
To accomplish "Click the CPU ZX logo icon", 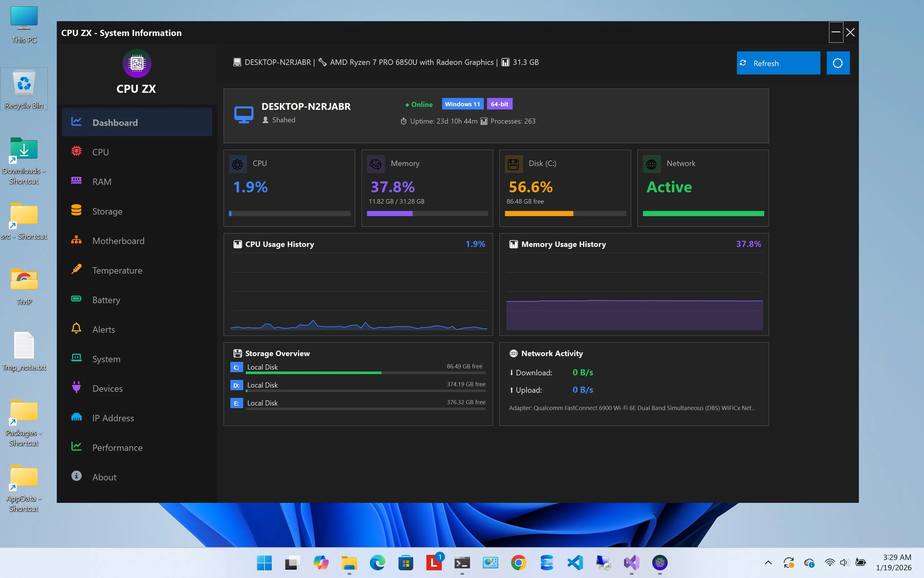I will click(137, 64).
